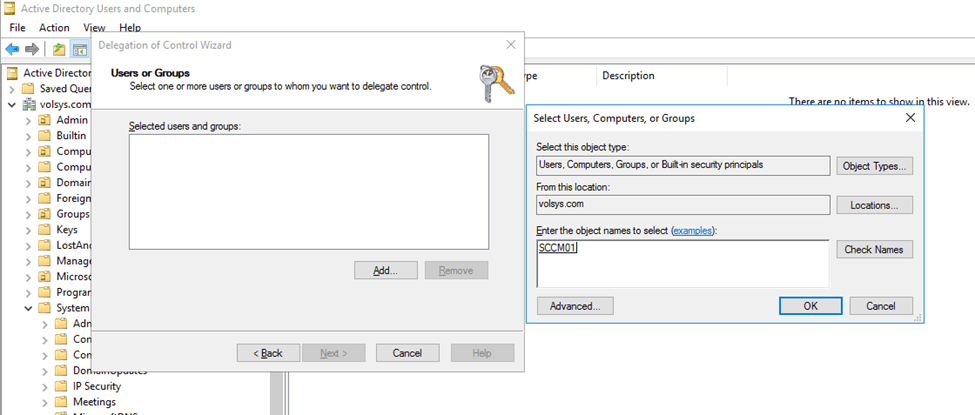
Task: Click the Back arrow toolbar icon
Action: tap(12, 49)
